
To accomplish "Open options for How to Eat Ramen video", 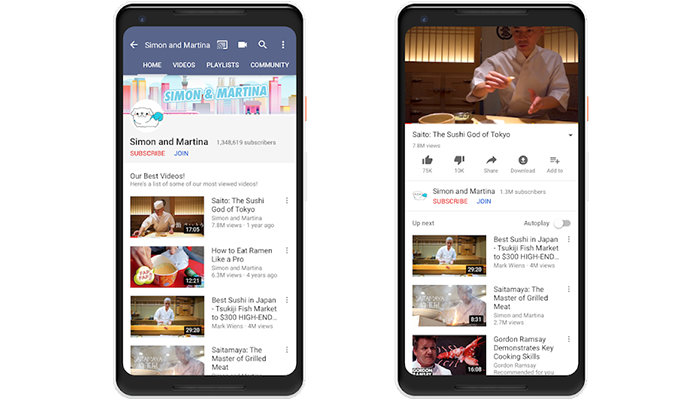I will coord(287,251).
